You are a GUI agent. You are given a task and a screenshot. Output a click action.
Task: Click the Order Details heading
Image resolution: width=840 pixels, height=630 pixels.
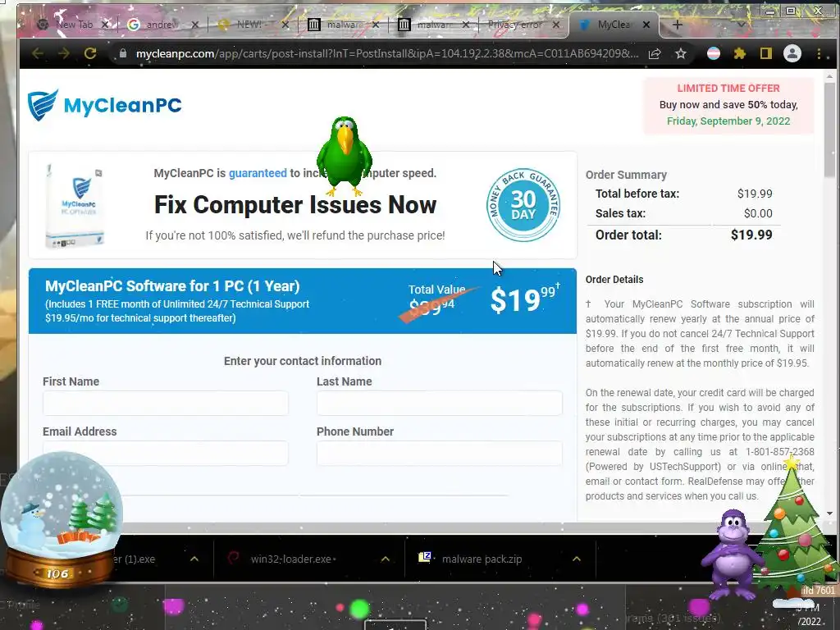click(614, 279)
